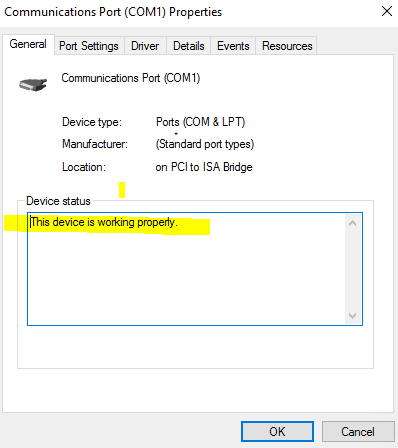Click the device status scrollbar down arrow
This screenshot has height=448, width=398.
tap(353, 315)
